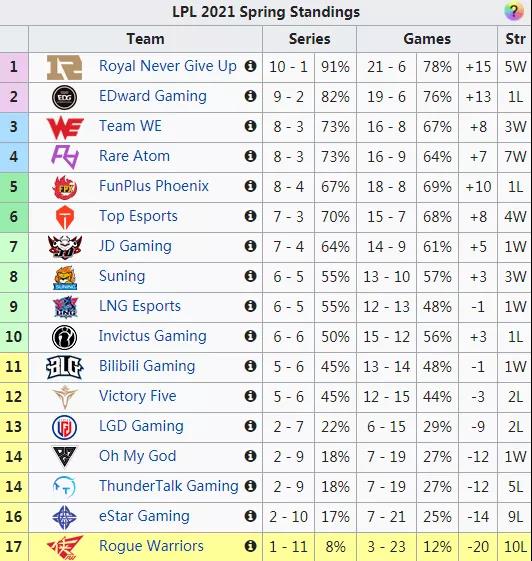The image size is (532, 561).
Task: Click the Bilibili Gaming BLG logo
Action: [65, 367]
